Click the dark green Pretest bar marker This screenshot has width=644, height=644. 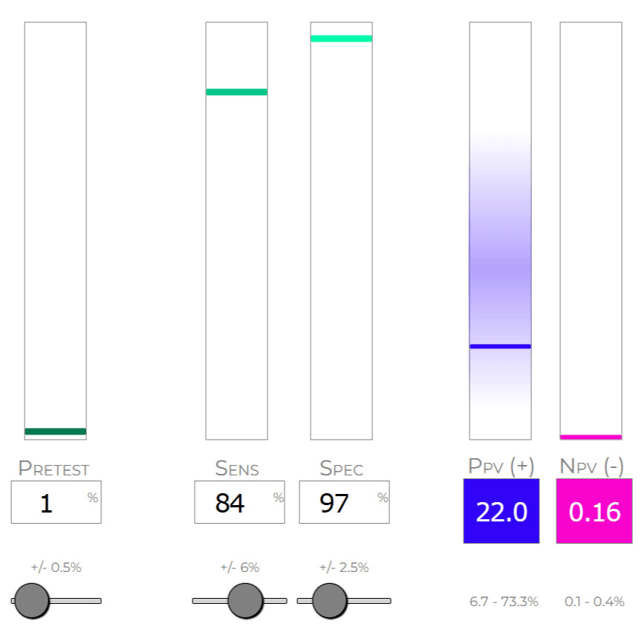point(56,431)
